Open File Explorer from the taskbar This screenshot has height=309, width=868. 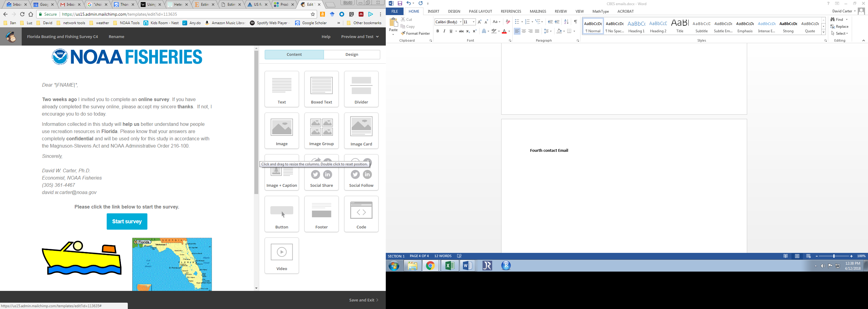click(x=412, y=266)
